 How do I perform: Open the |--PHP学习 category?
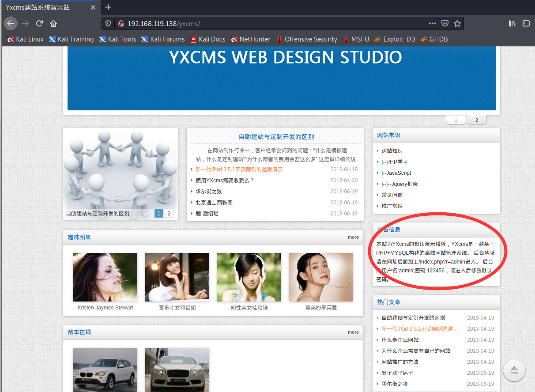pyautogui.click(x=395, y=162)
